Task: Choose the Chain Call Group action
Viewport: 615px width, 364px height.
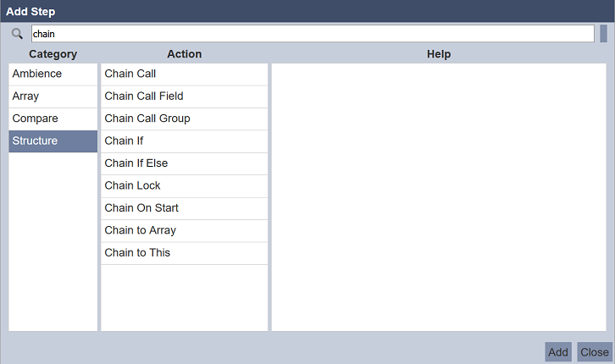Action: click(184, 119)
